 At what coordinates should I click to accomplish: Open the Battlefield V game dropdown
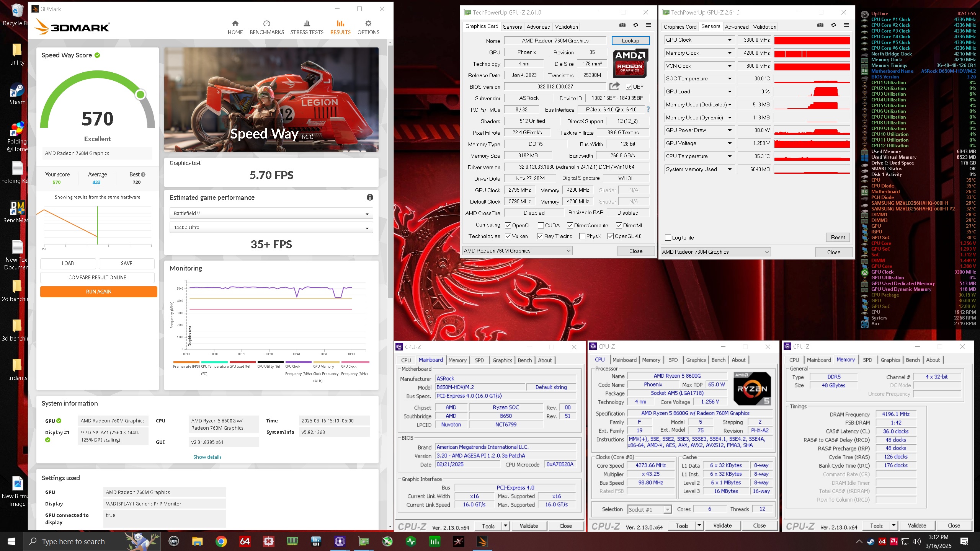pos(271,213)
